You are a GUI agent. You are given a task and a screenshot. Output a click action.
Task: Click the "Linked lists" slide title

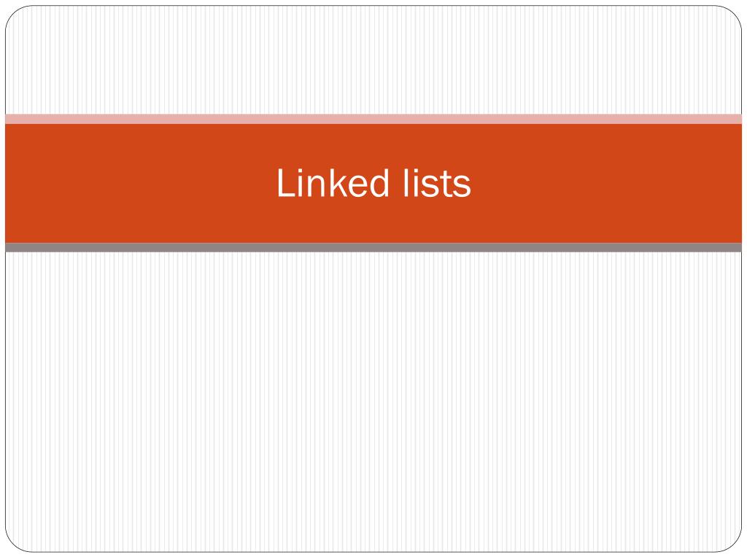[373, 183]
